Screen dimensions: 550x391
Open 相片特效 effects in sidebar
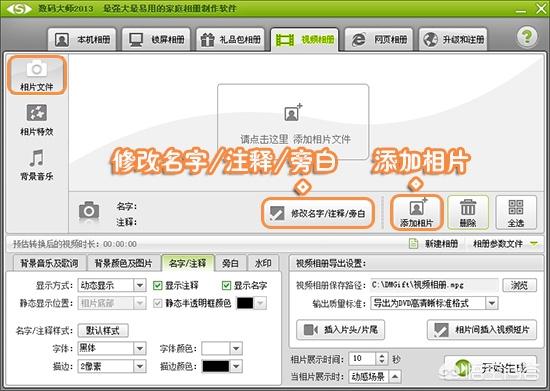coord(36,120)
